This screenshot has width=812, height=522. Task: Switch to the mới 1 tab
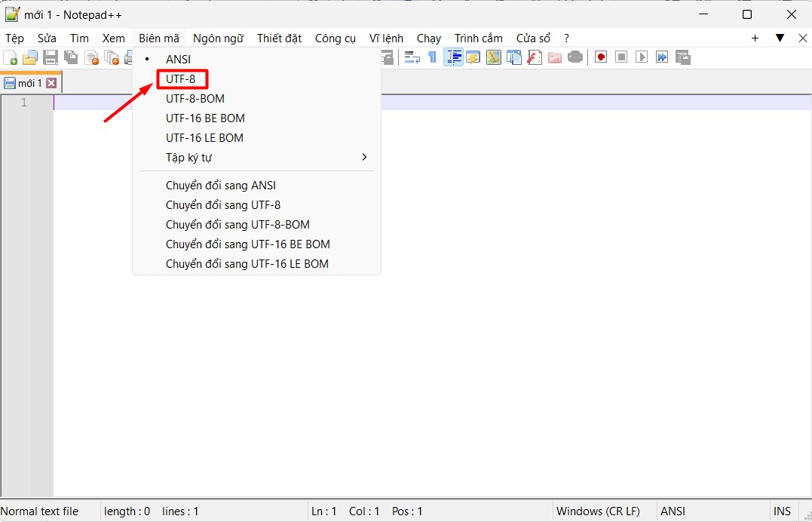tap(29, 83)
